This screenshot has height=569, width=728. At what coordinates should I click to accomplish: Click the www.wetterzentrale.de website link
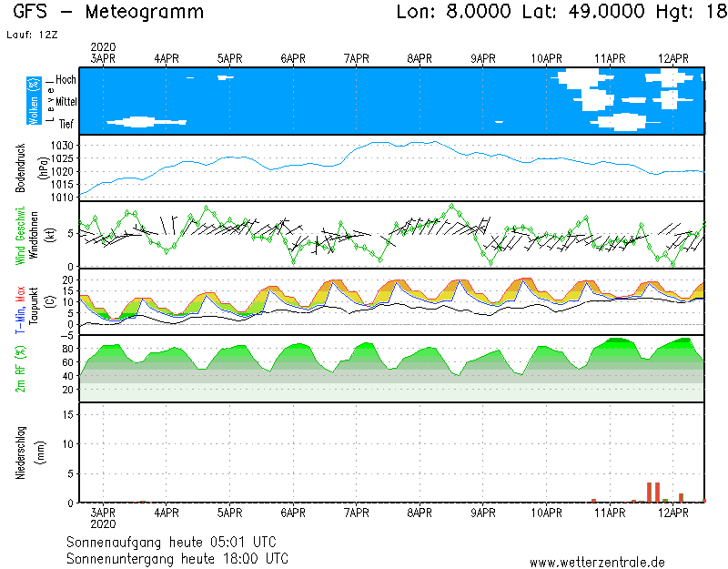pos(597,562)
